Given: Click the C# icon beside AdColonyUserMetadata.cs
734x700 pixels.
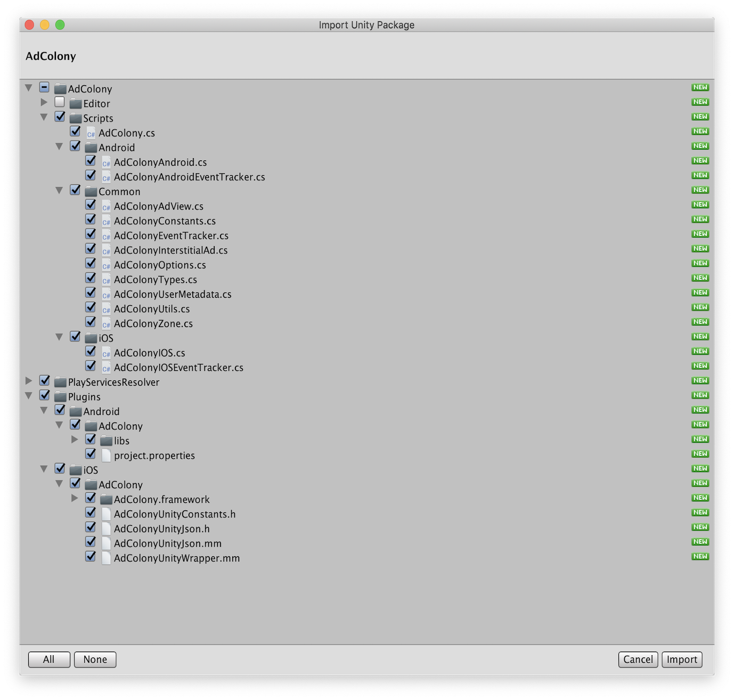Looking at the screenshot, I should pos(107,294).
